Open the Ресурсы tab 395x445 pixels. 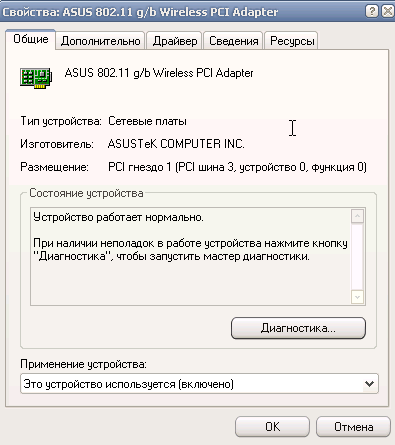292,41
